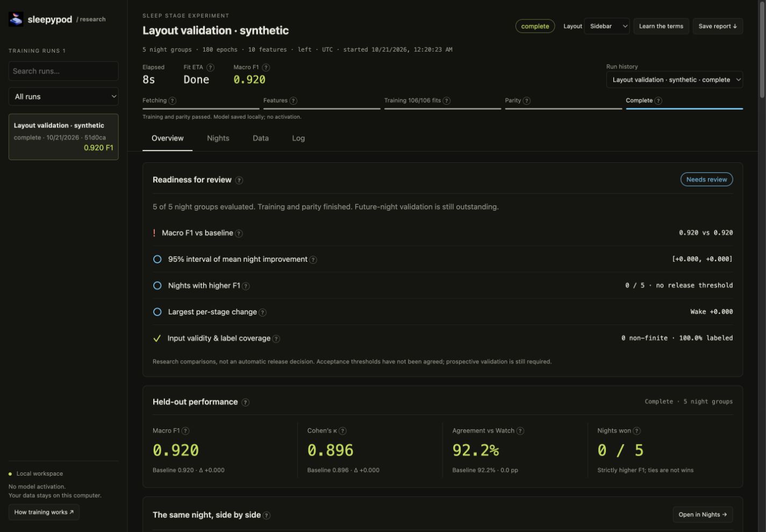Open help icon for Held-out performance
Screen dimensions: 766x532
click(x=245, y=402)
